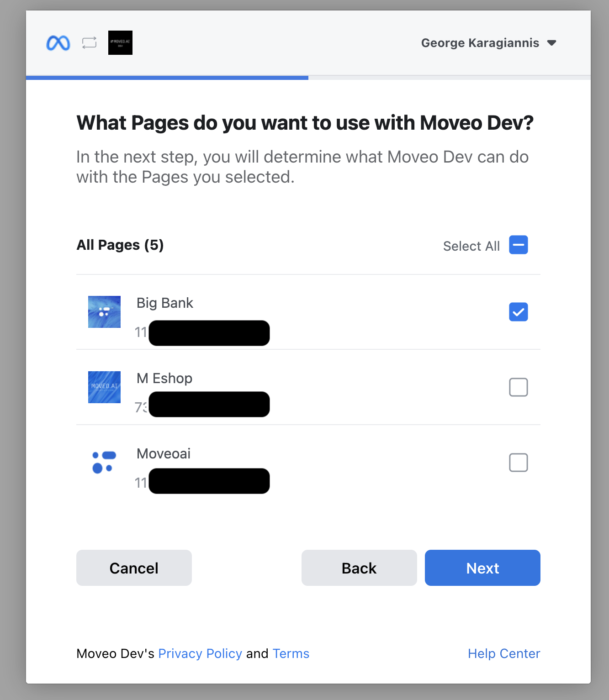The height and width of the screenshot is (700, 609).
Task: Click the Big Bank page thumbnail
Action: 104,312
